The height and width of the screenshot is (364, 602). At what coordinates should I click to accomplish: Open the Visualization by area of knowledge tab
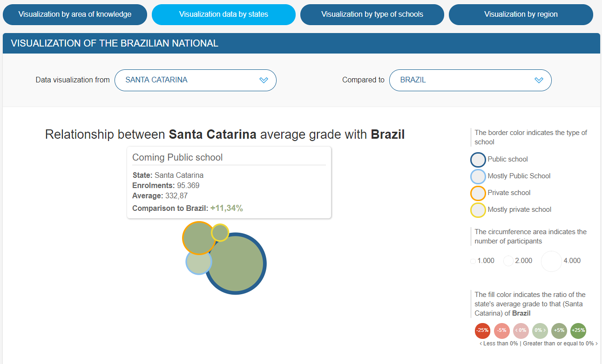(75, 14)
